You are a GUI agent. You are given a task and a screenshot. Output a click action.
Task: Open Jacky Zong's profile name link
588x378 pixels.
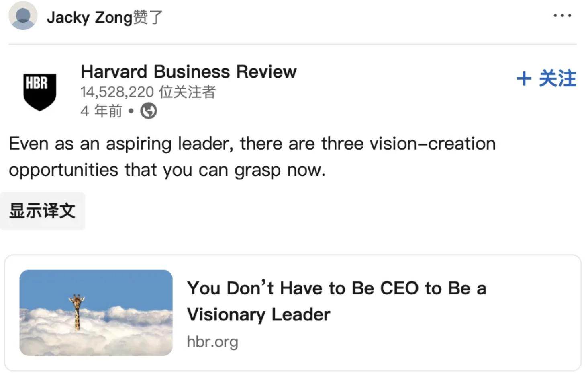pyautogui.click(x=89, y=17)
